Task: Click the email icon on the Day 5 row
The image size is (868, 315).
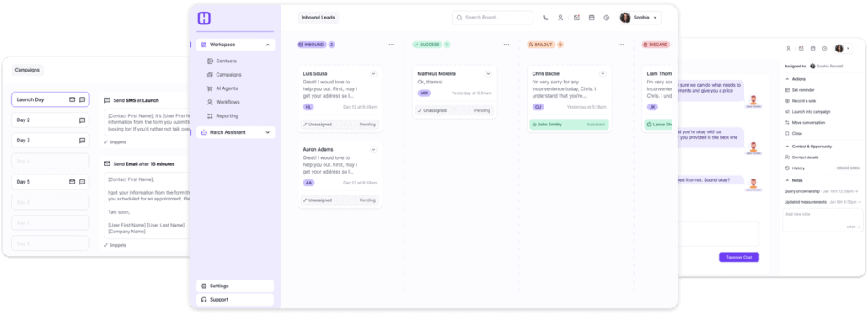Action: tap(72, 182)
